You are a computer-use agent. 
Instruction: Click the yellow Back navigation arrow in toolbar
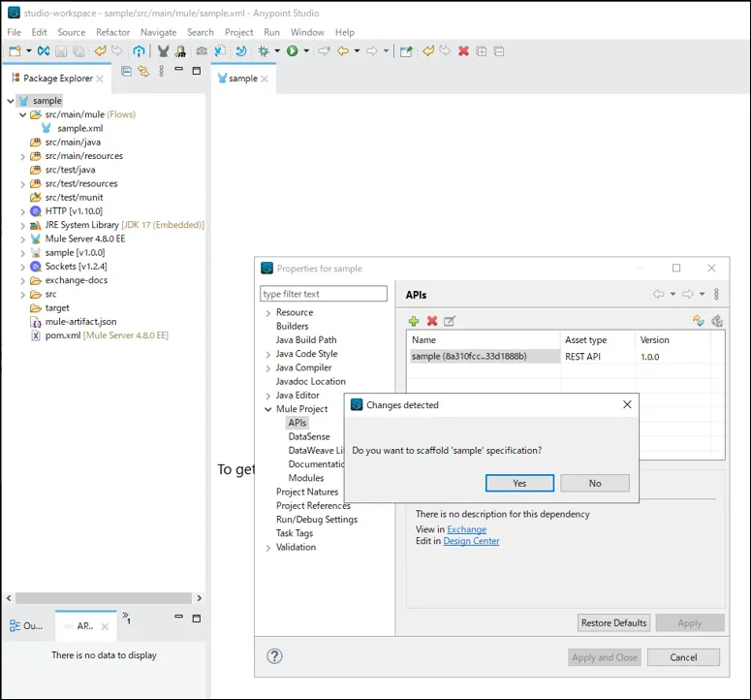(x=343, y=50)
